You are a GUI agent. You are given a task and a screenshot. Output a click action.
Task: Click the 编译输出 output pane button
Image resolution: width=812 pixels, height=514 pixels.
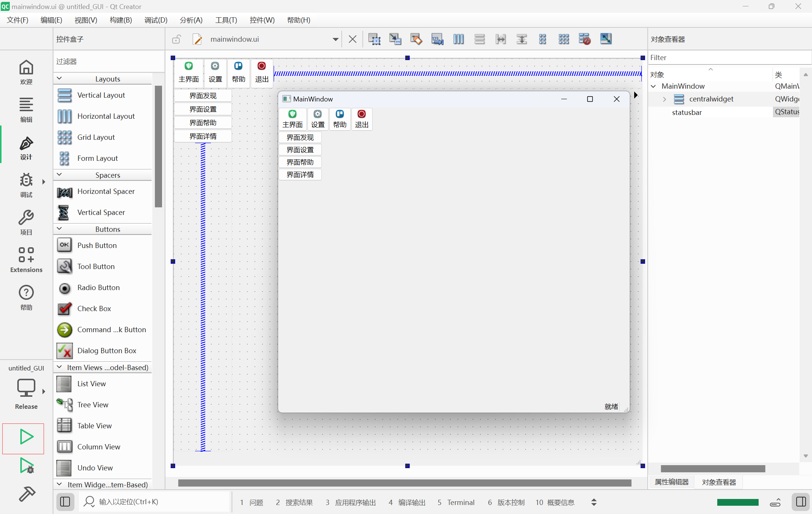coord(407,502)
